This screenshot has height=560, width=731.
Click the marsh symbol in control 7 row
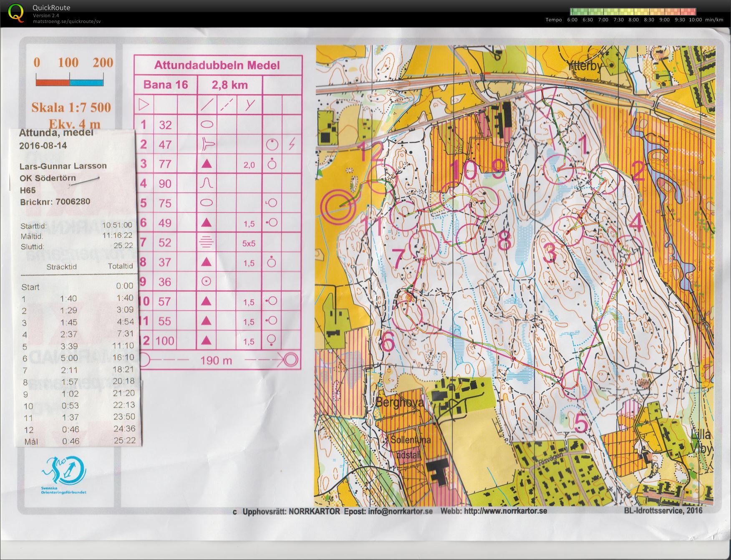207,242
